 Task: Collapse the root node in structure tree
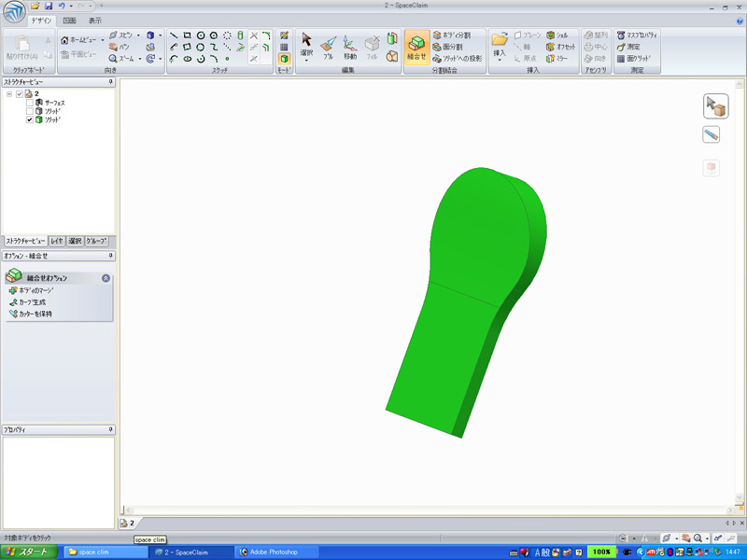click(9, 93)
